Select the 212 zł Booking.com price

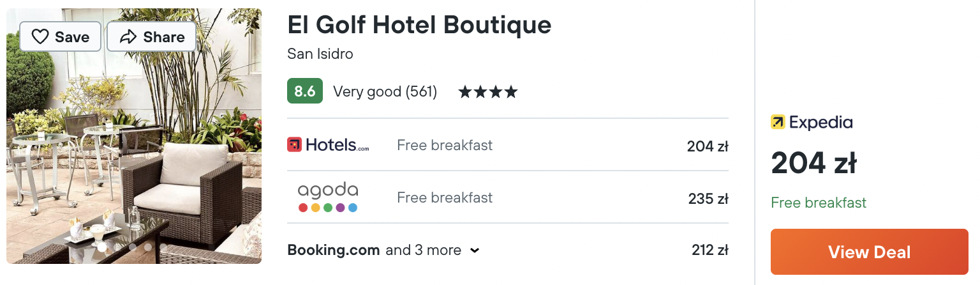click(710, 250)
